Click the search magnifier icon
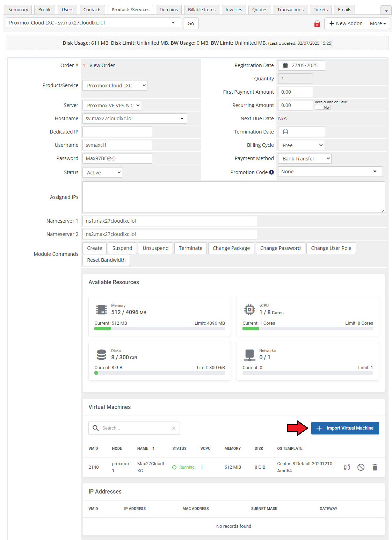Screen dimensions: 392x540 tap(96, 428)
